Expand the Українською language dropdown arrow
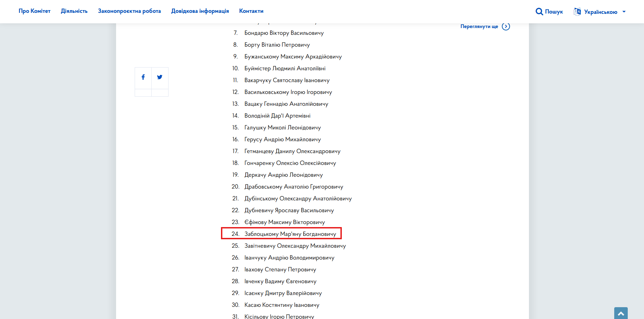 point(624,12)
